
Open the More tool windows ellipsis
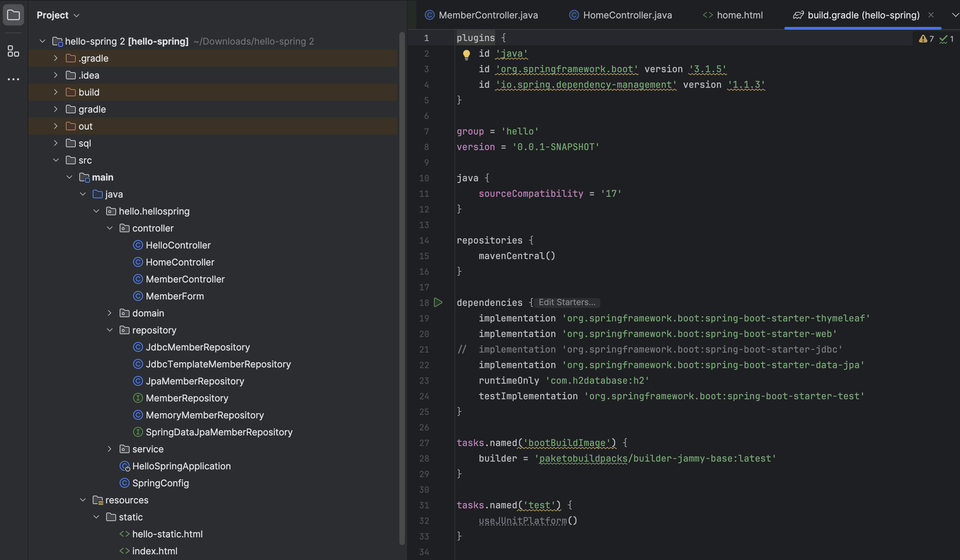click(13, 79)
